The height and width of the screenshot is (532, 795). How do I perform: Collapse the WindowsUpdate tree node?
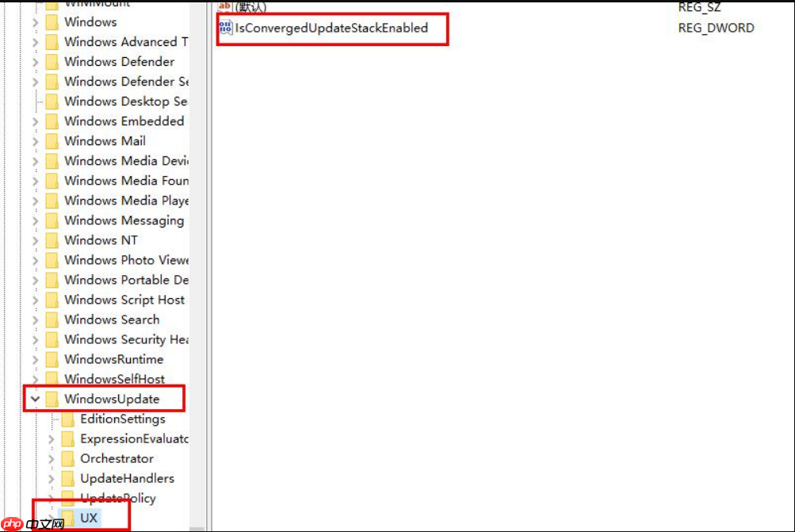coord(35,399)
